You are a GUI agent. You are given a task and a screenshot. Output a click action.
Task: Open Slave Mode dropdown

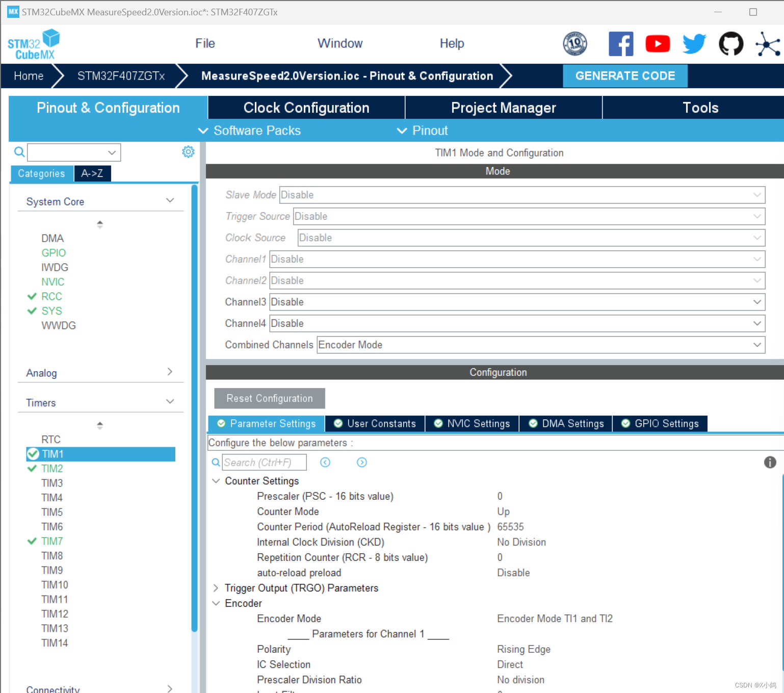(522, 195)
